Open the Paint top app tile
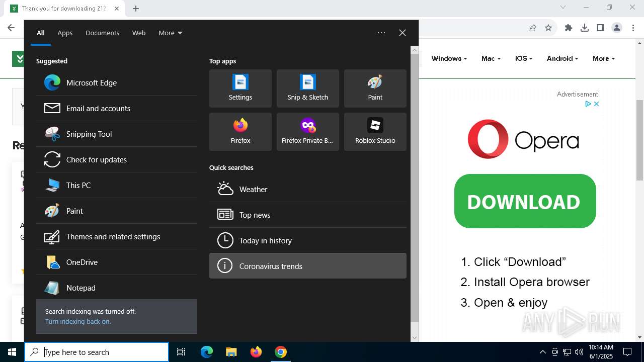 pyautogui.click(x=375, y=88)
